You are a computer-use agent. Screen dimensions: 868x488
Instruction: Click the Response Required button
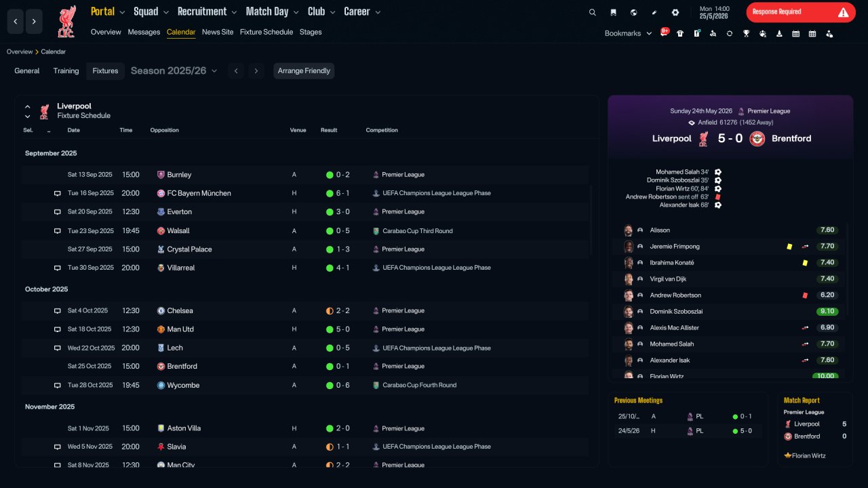pos(801,12)
